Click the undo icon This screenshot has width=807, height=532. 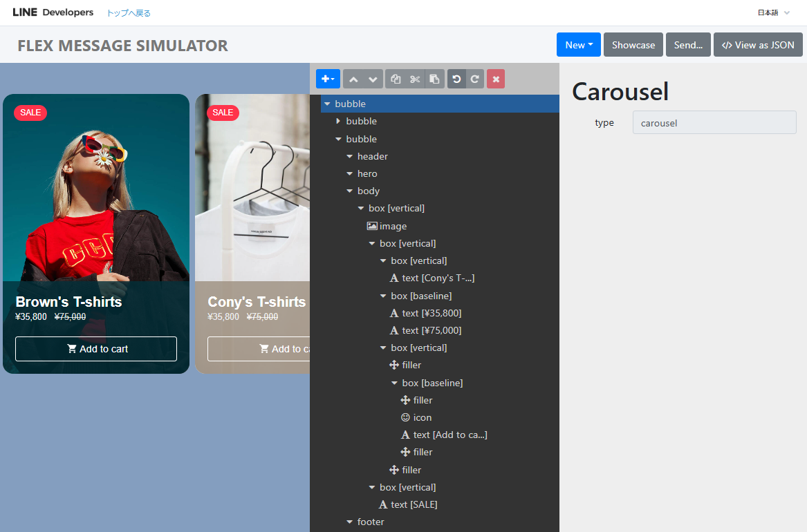(x=456, y=79)
